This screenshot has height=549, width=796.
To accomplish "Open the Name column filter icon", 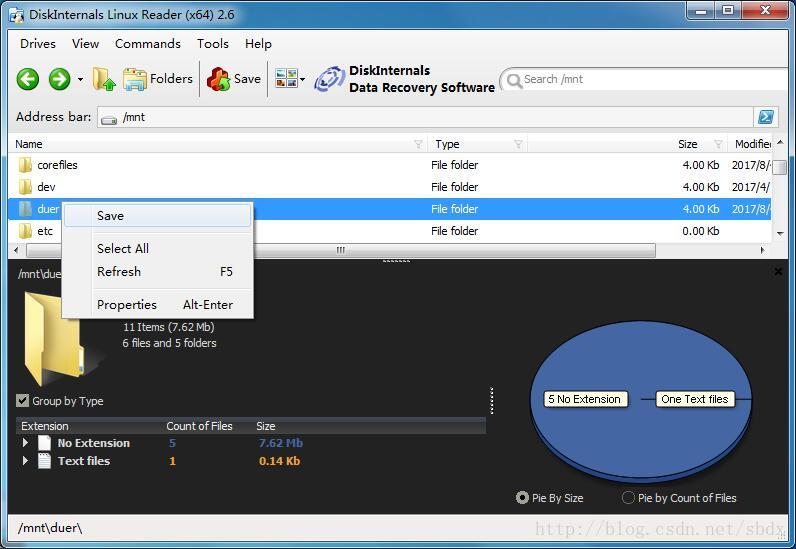I will click(x=418, y=144).
